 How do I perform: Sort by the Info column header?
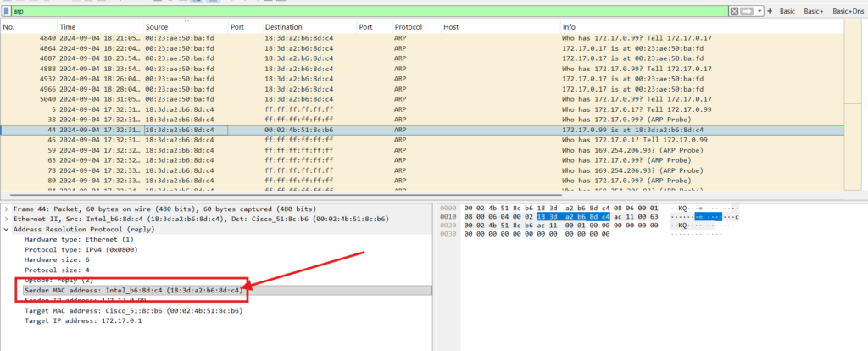click(570, 27)
